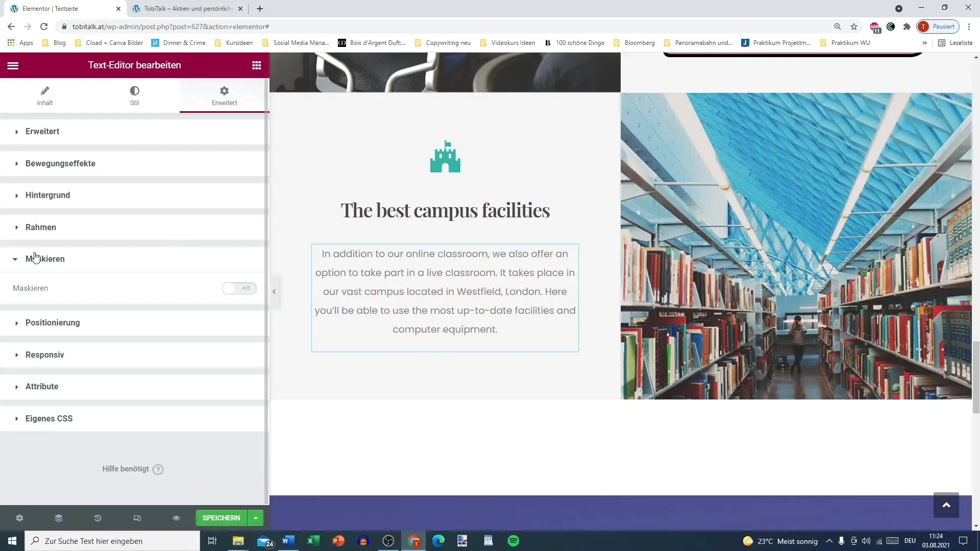This screenshot has height=551, width=980.
Task: Click the address bar URL
Action: (x=171, y=27)
